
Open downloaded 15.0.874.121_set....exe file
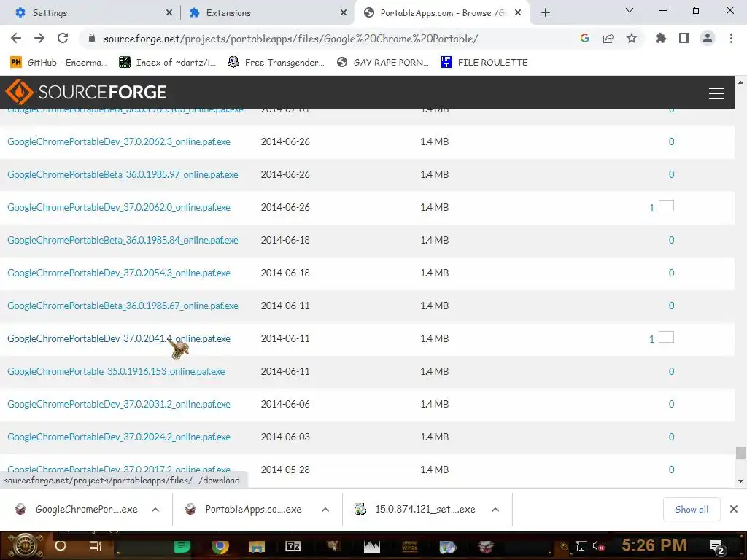[415, 510]
